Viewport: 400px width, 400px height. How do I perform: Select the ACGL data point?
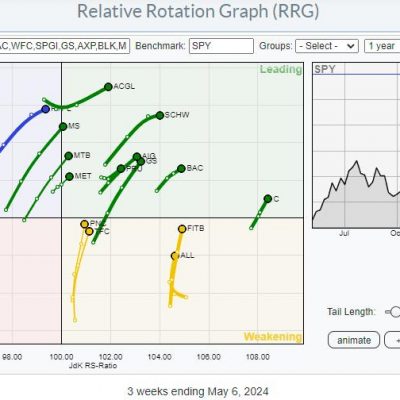(x=108, y=87)
